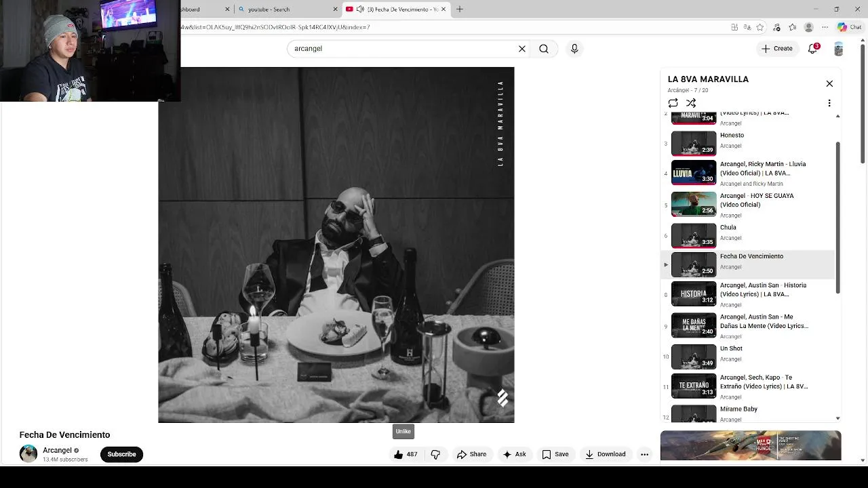Select Fecha De Vencimiento playlist entry
The image size is (868, 488).
pyautogui.click(x=749, y=264)
